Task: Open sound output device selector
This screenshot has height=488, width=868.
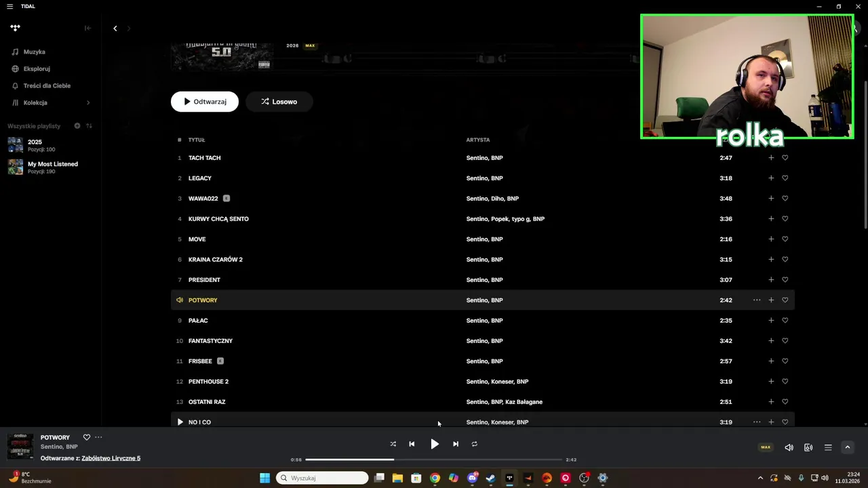Action: click(x=808, y=447)
